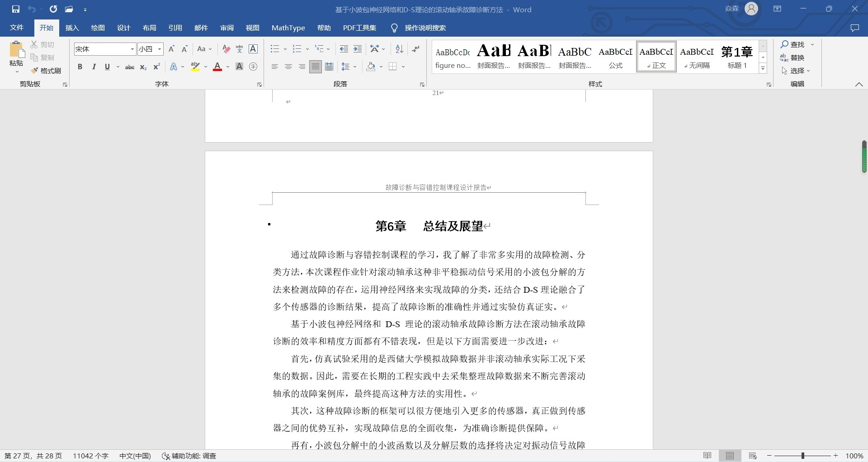Toggle bold formatting
The image size is (868, 462).
(80, 67)
